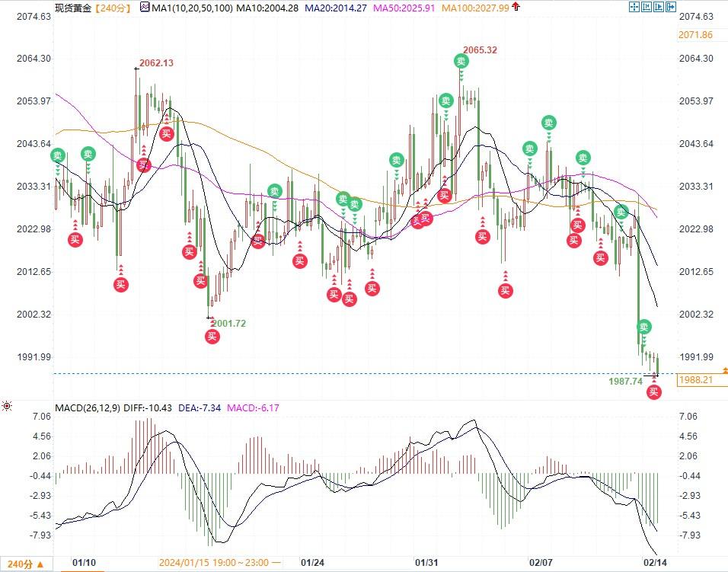Click the orange double-arrow icon at right edge
The width and height of the screenshot is (728, 572).
click(723, 370)
